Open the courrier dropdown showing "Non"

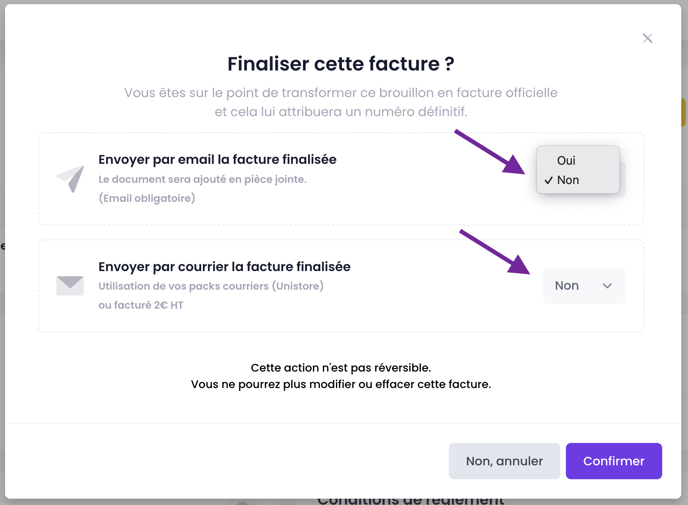tap(584, 286)
